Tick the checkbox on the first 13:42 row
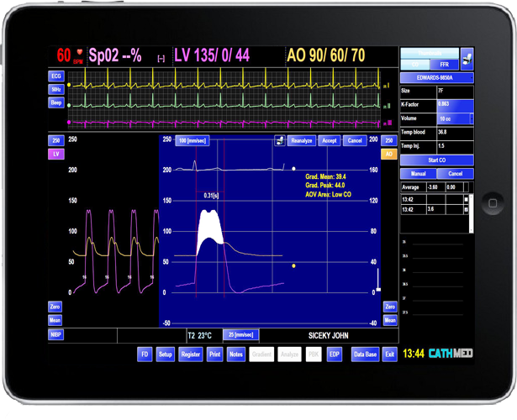The width and height of the screenshot is (517, 420). (x=467, y=198)
